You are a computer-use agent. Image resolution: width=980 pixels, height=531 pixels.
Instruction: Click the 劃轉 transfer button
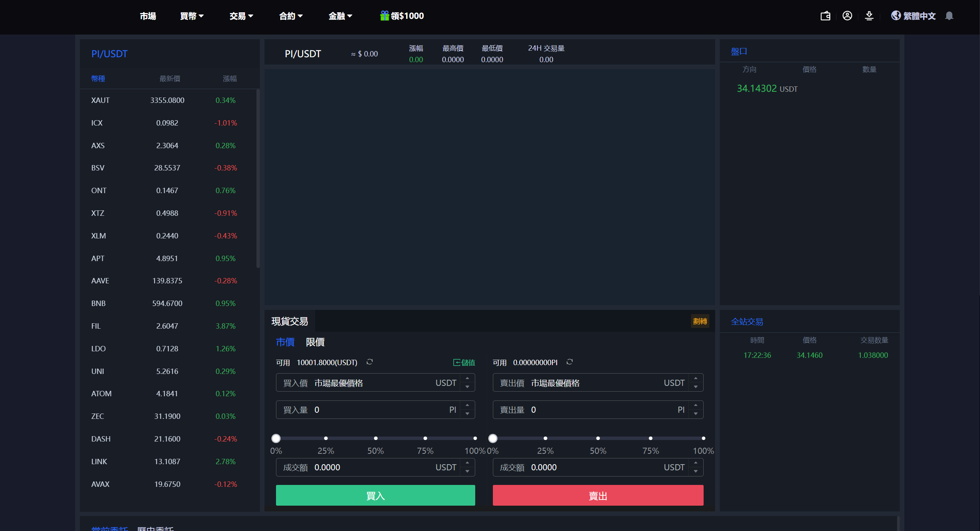tap(700, 321)
